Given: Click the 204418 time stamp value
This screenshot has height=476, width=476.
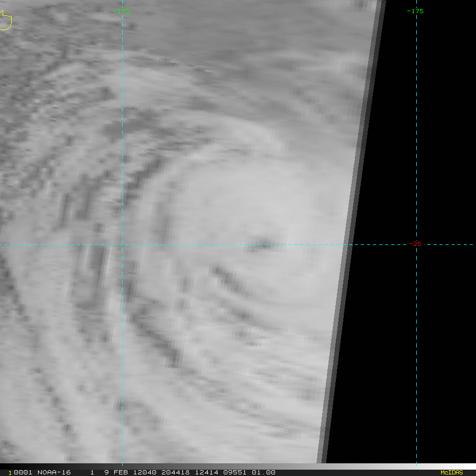Looking at the screenshot, I should pyautogui.click(x=176, y=472).
